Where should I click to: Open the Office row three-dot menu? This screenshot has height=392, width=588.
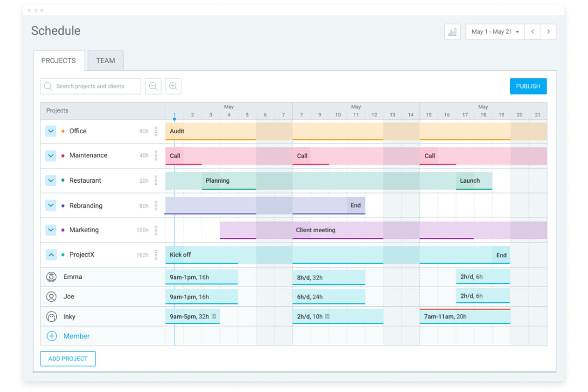click(x=156, y=131)
